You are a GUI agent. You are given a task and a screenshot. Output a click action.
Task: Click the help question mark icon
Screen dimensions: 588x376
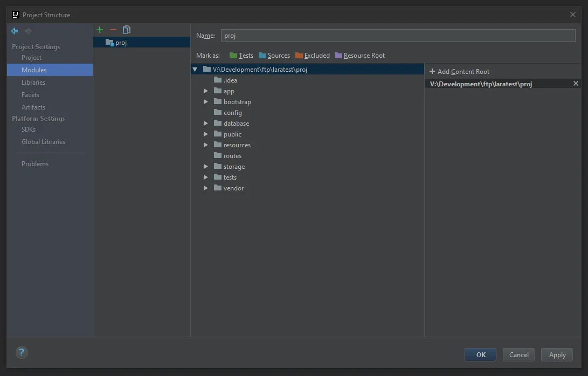pos(21,353)
